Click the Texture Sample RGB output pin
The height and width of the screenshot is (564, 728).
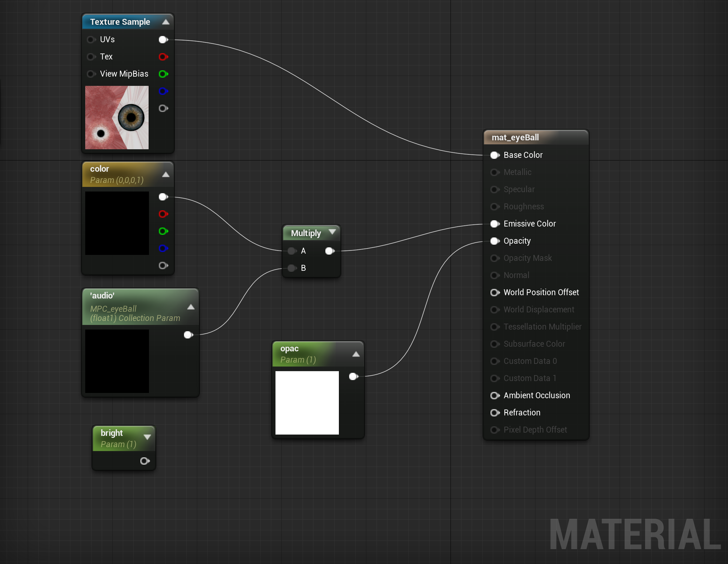pyautogui.click(x=163, y=40)
